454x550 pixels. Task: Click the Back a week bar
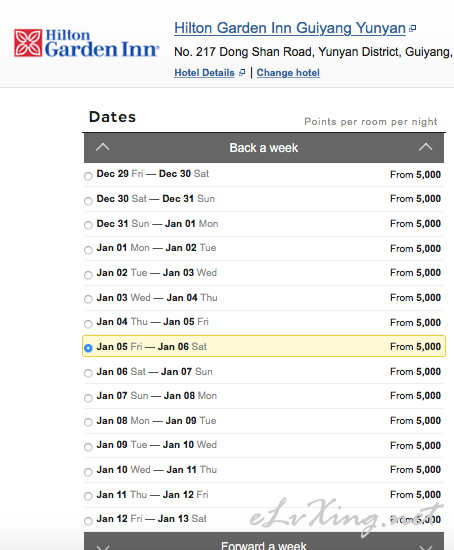point(264,148)
